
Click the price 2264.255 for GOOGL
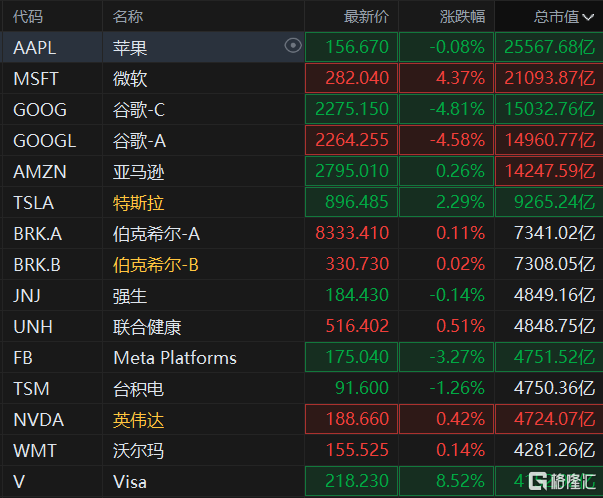[x=352, y=140]
